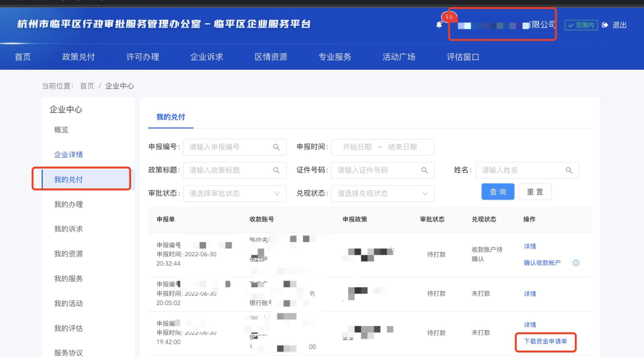
Task: Open 活动广场 navigation menu
Action: pos(399,57)
